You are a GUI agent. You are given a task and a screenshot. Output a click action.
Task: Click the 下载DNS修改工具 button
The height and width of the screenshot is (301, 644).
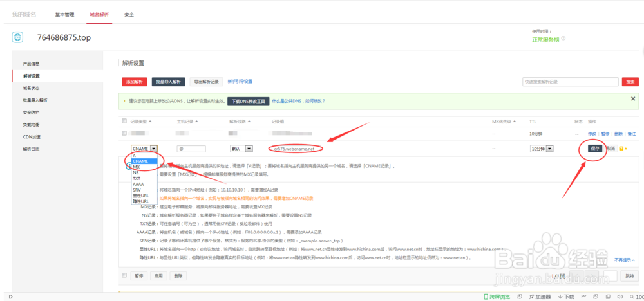point(248,101)
